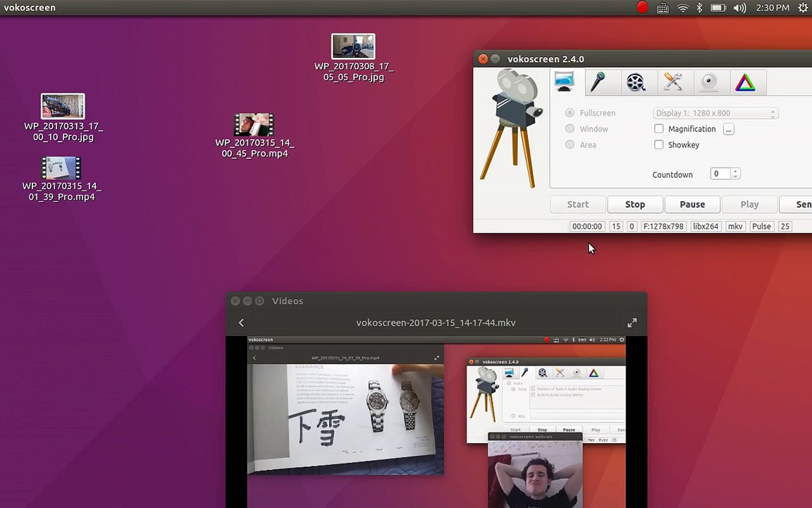
Task: Click the Pause recording button
Action: 692,204
